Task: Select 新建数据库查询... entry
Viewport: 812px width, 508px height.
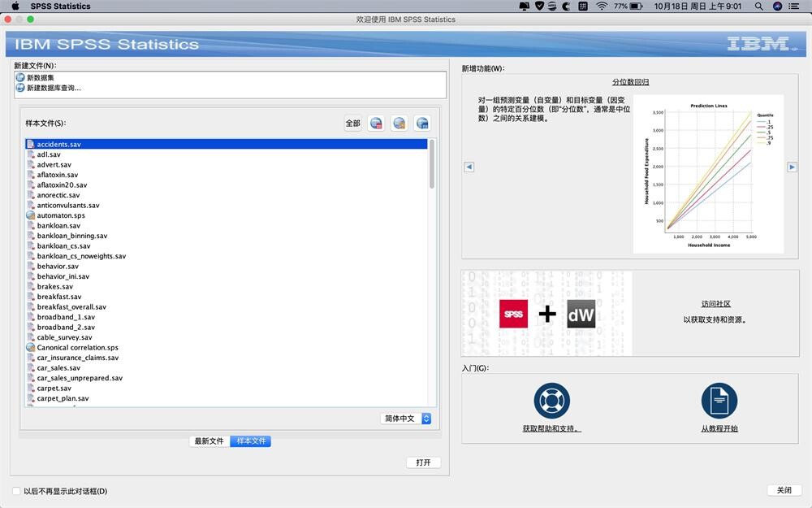Action: pyautogui.click(x=54, y=88)
